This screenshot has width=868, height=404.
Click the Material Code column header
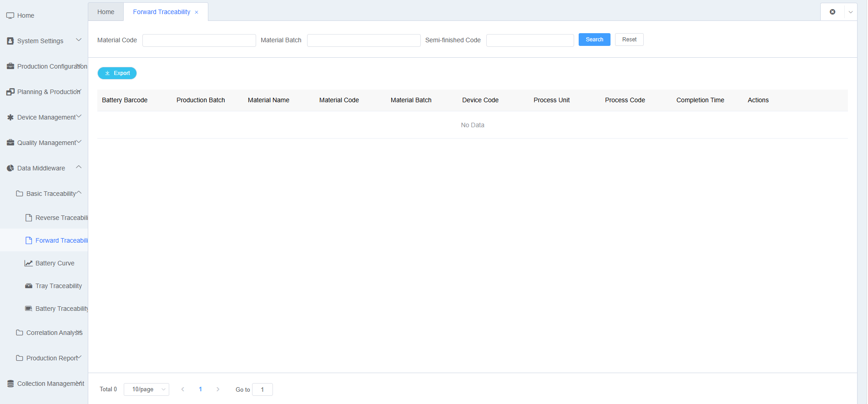coord(339,100)
